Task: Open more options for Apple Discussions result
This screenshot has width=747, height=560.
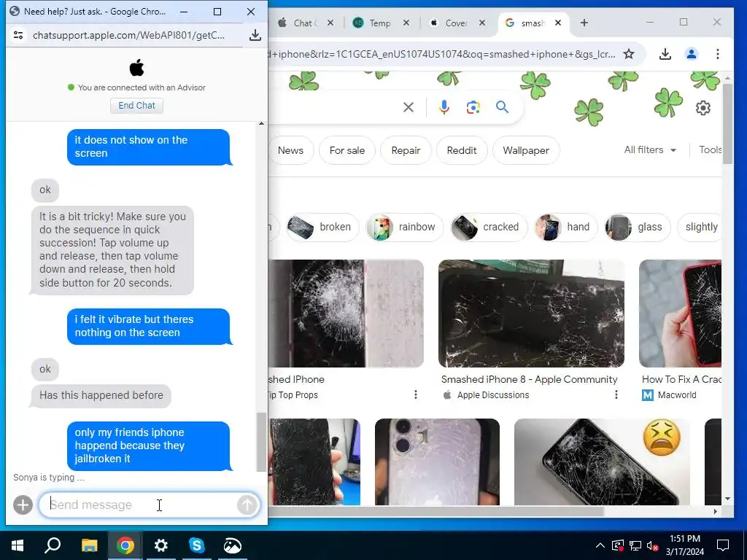Action: coord(616,394)
